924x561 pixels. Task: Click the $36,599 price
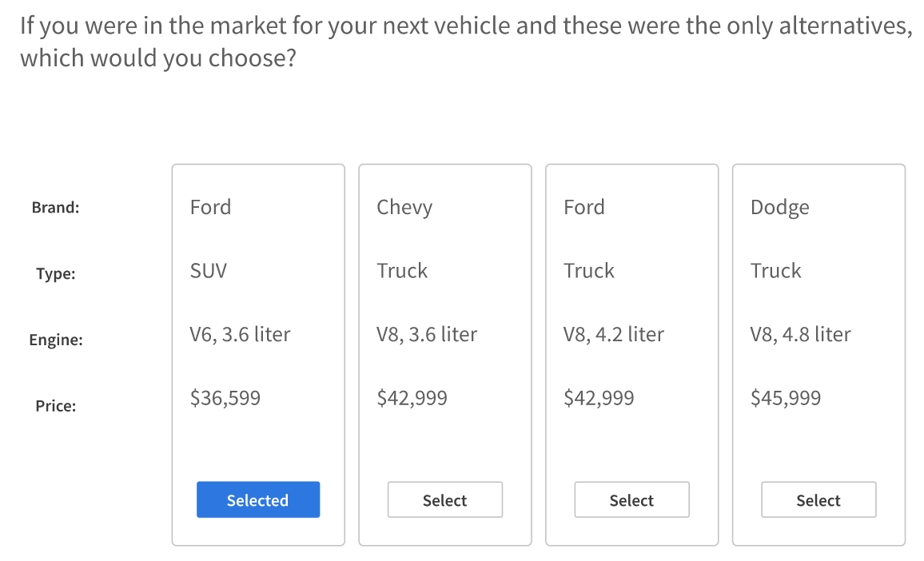pyautogui.click(x=225, y=397)
